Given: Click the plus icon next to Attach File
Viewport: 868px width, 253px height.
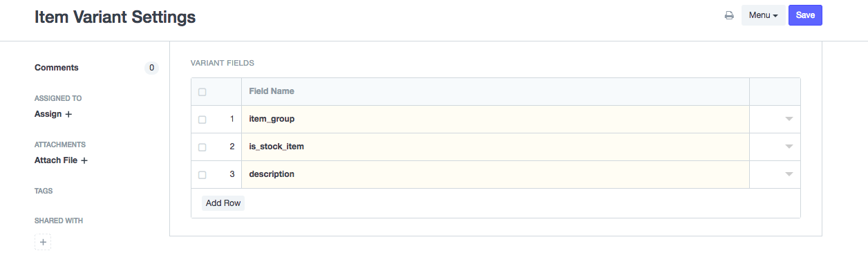Looking at the screenshot, I should coord(84,160).
